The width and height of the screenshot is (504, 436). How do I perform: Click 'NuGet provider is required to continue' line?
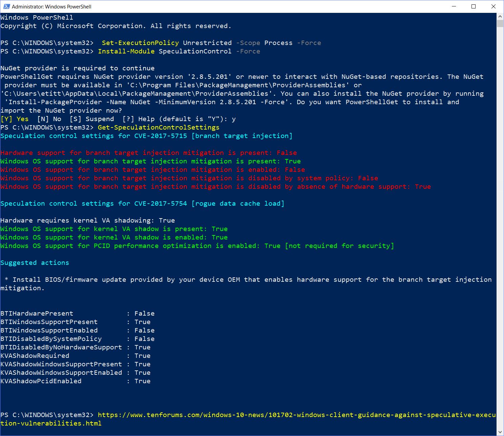click(x=78, y=68)
